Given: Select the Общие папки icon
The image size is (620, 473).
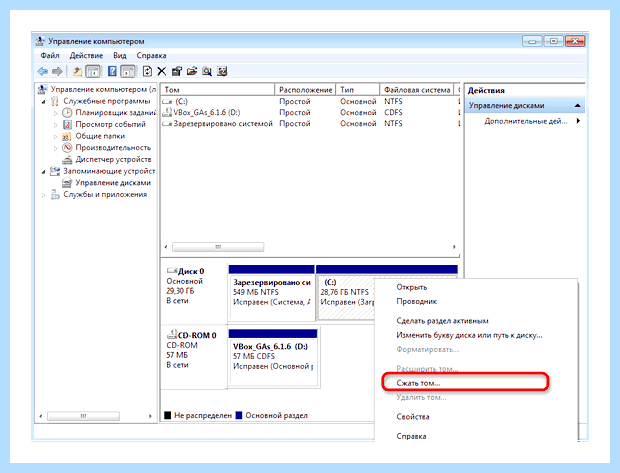Looking at the screenshot, I should tap(67, 136).
